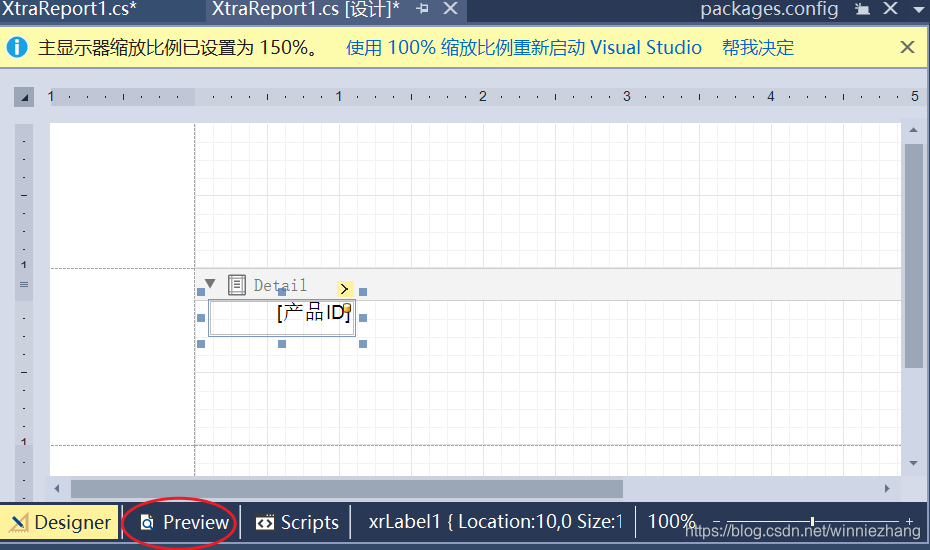The height and width of the screenshot is (550, 930).
Task: Select the Detail band caption
Action: click(x=280, y=285)
